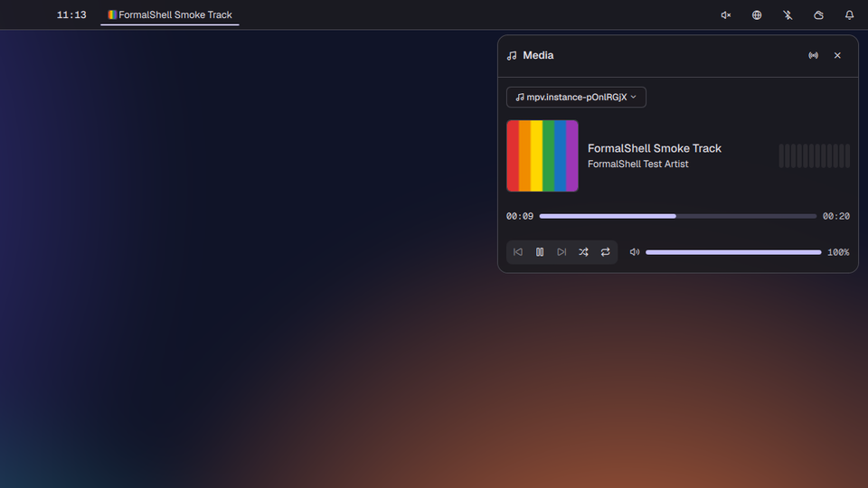This screenshot has height=488, width=868.
Task: Toggle shuffle mode
Action: click(583, 252)
